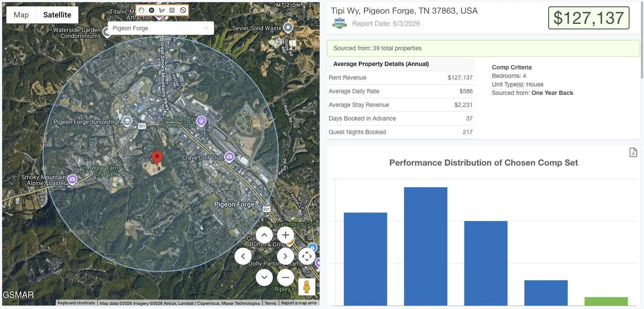The image size is (644, 309).
Task: Zoom out with the minus button
Action: pos(286,278)
